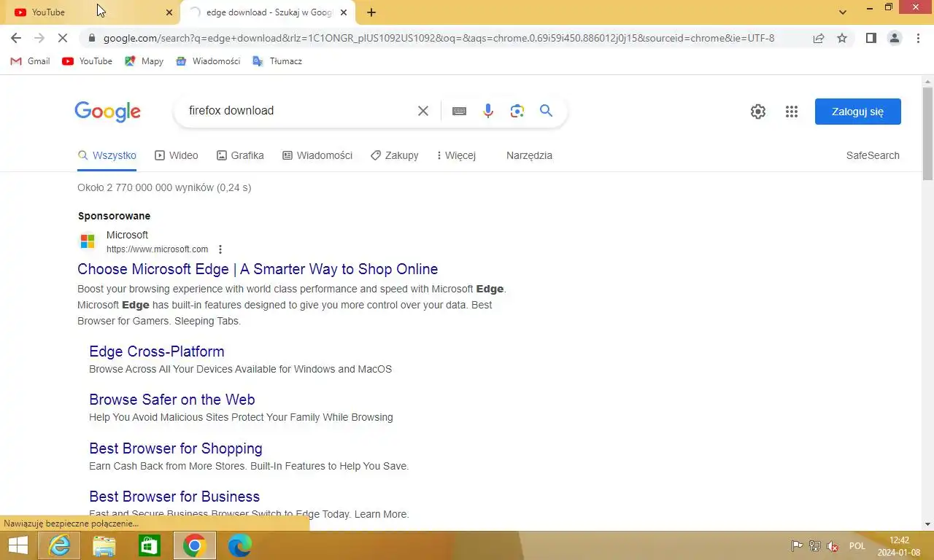Open the on-screen keyboard input tool
This screenshot has width=934, height=560.
click(x=459, y=111)
